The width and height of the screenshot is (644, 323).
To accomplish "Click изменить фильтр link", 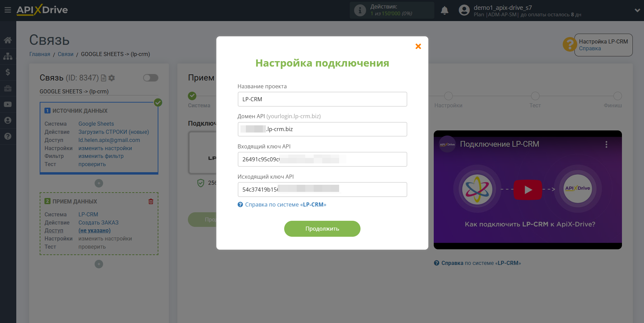I will click(101, 156).
